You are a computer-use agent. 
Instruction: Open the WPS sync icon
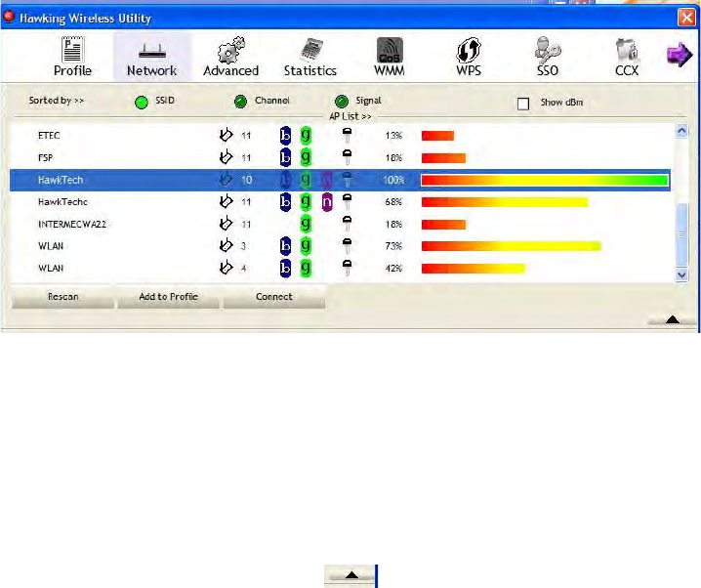[469, 50]
